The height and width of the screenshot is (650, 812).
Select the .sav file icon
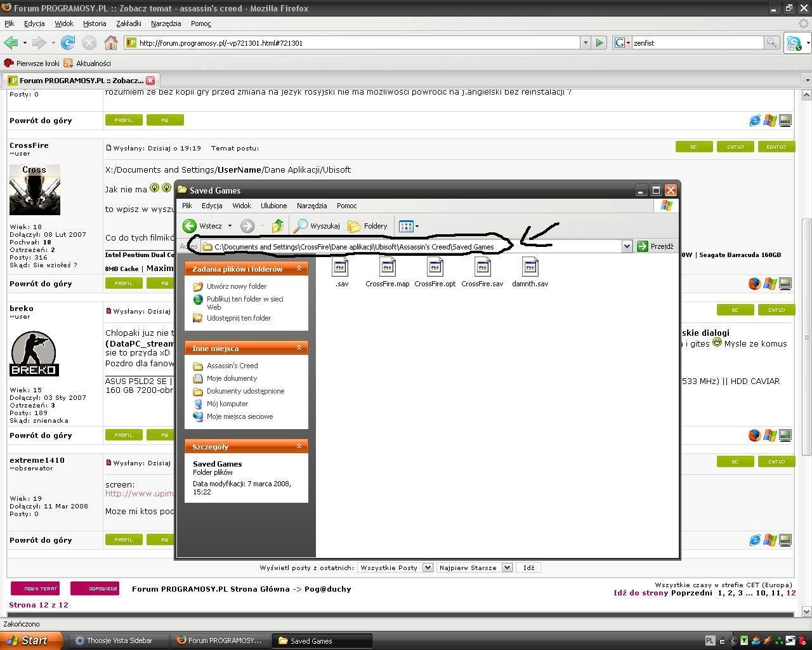click(x=341, y=273)
